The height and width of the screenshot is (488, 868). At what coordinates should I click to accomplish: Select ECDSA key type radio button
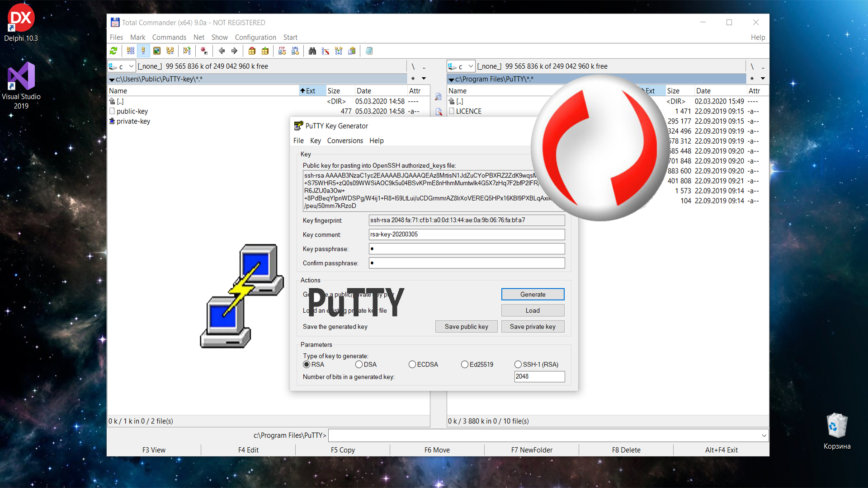412,365
